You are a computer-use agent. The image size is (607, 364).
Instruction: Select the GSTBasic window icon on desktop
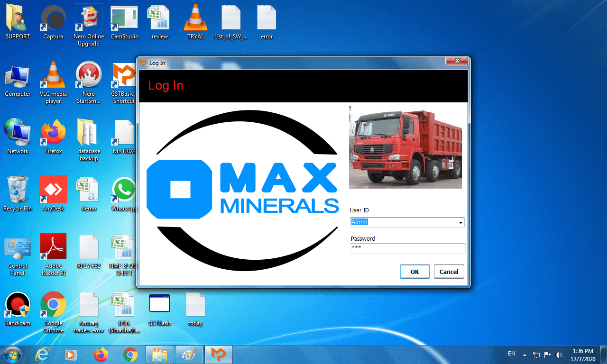pos(160,309)
